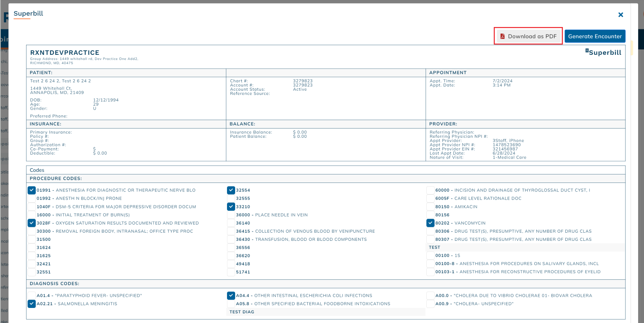Check 6005F Care Level Rationale Doc
Viewport: 644px width, 323px height.
[430, 198]
